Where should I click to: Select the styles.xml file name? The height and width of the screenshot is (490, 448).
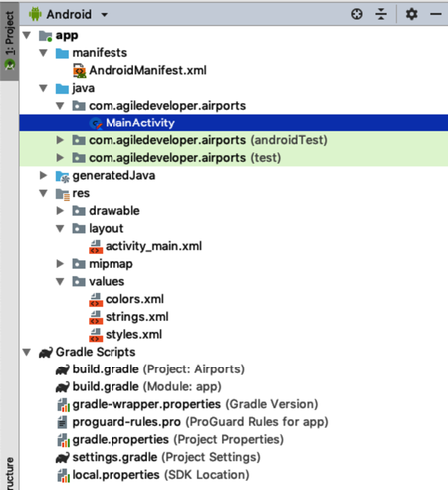point(133,334)
